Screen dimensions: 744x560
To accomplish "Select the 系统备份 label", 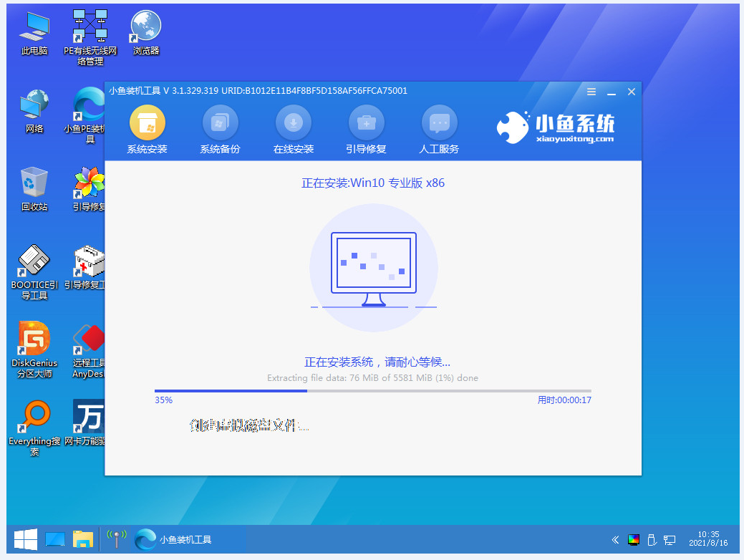I will (x=220, y=149).
